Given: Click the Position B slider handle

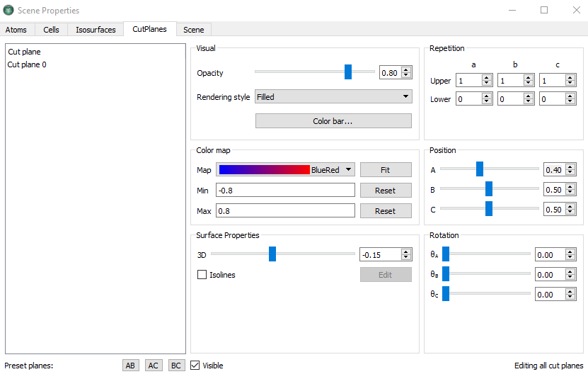Looking at the screenshot, I should click(x=489, y=188).
